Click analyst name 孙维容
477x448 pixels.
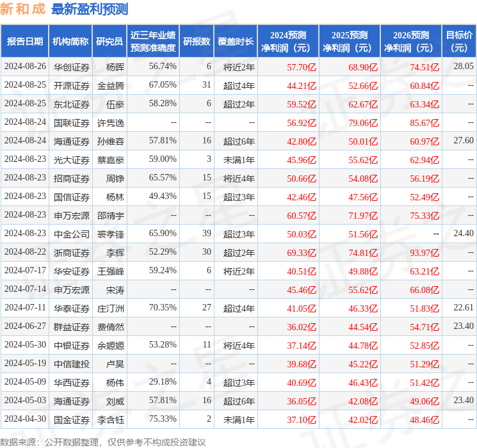click(111, 141)
